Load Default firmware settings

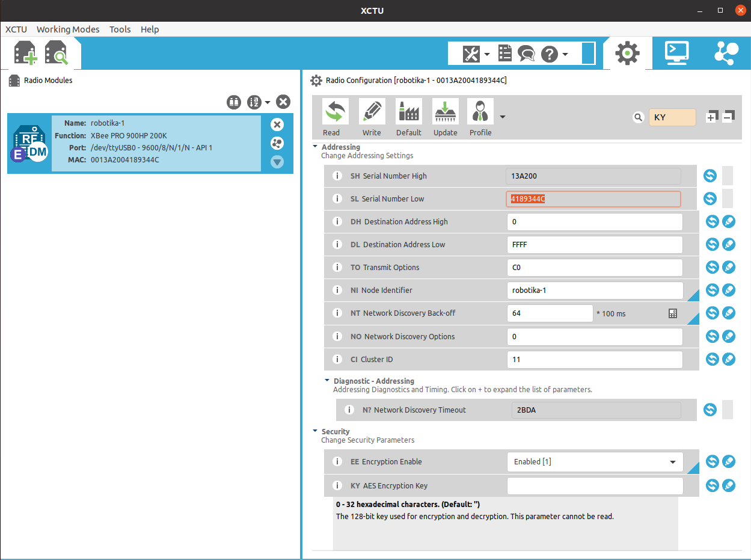pos(408,118)
